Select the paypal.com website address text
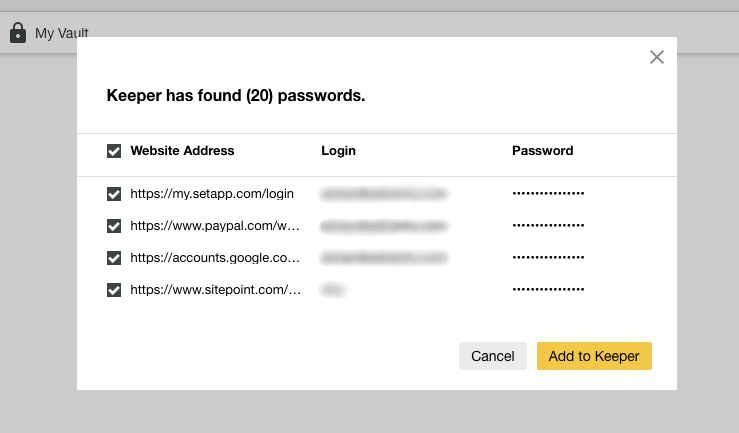The width and height of the screenshot is (739, 433). click(215, 226)
